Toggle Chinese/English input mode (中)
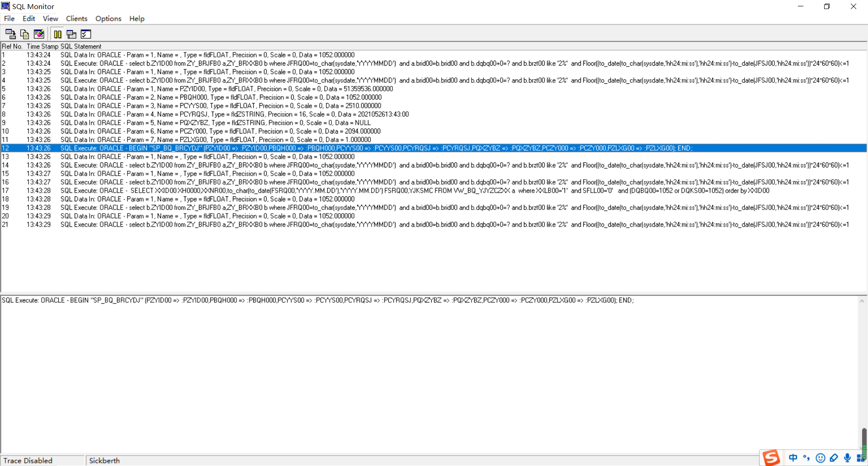The height and width of the screenshot is (466, 868). [793, 458]
